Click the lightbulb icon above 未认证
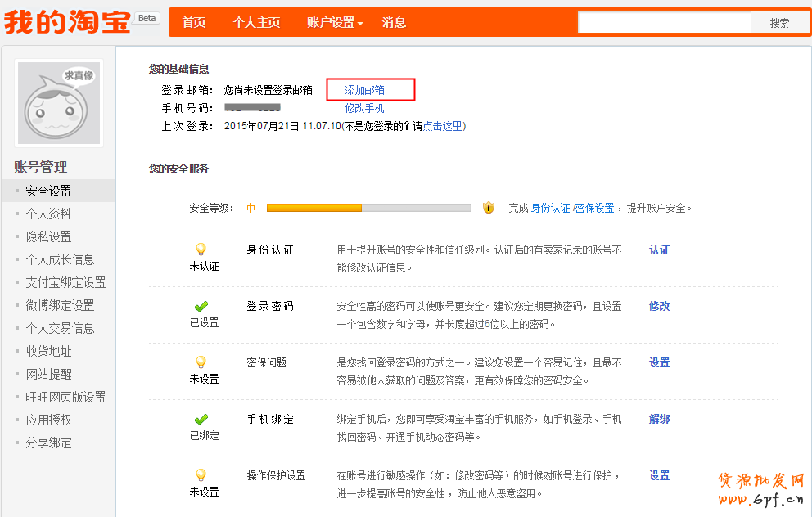The image size is (812, 517). 201,250
